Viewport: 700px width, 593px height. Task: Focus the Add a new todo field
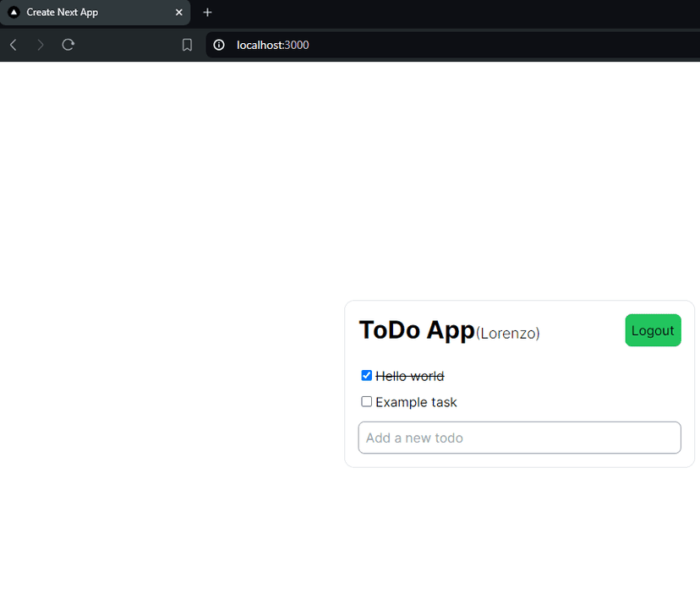(519, 438)
